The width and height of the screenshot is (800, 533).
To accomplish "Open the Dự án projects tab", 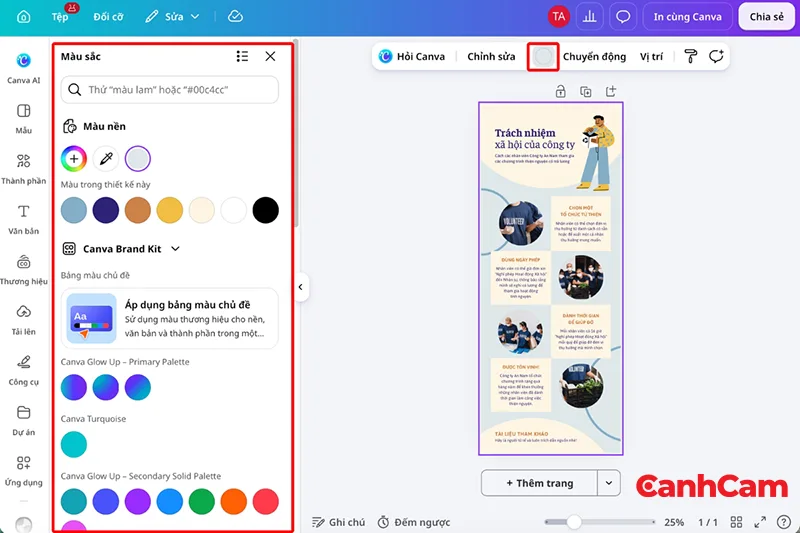I will pyautogui.click(x=23, y=421).
